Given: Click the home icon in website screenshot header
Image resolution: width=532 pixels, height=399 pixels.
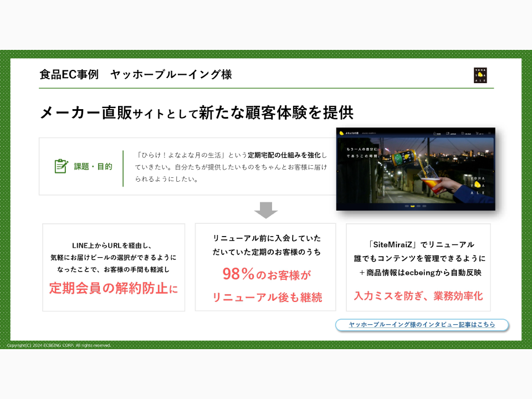Looking at the screenshot, I should 434,134.
